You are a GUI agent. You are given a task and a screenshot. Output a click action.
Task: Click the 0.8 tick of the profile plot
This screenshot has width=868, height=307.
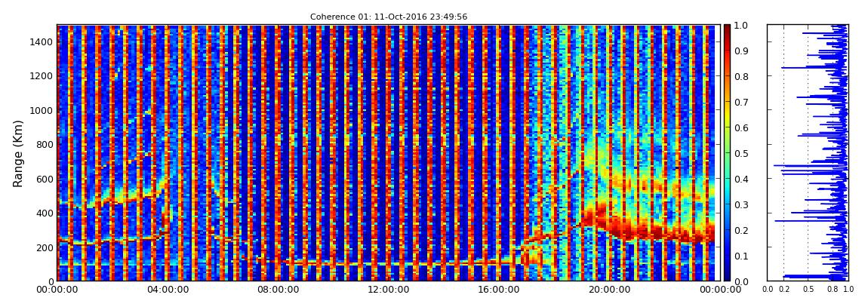click(x=832, y=290)
